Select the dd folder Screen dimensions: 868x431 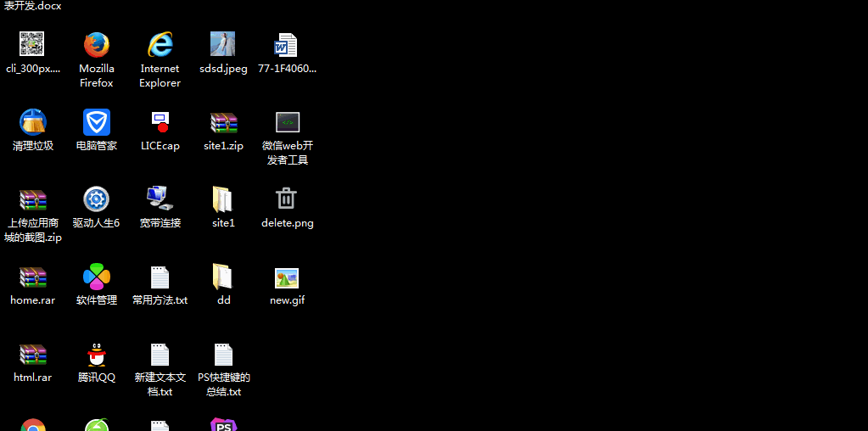(223, 277)
